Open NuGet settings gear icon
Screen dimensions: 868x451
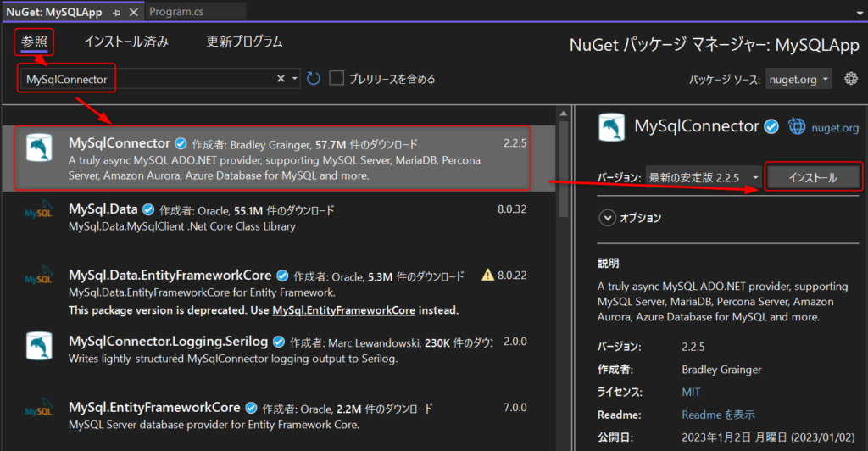(851, 79)
